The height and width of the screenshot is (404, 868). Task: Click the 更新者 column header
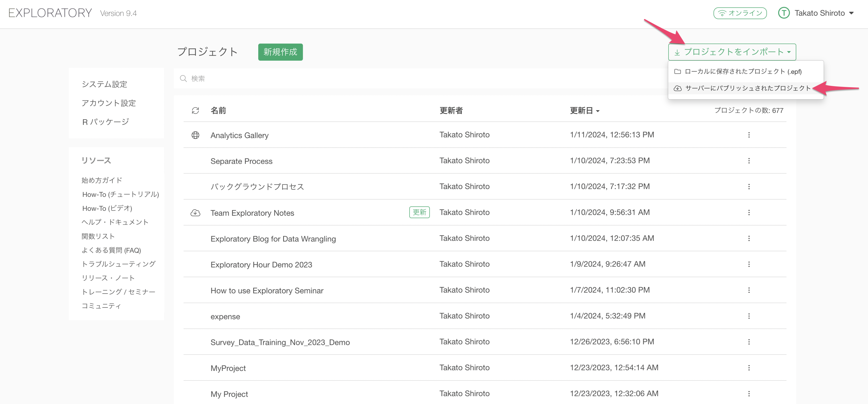tap(451, 110)
